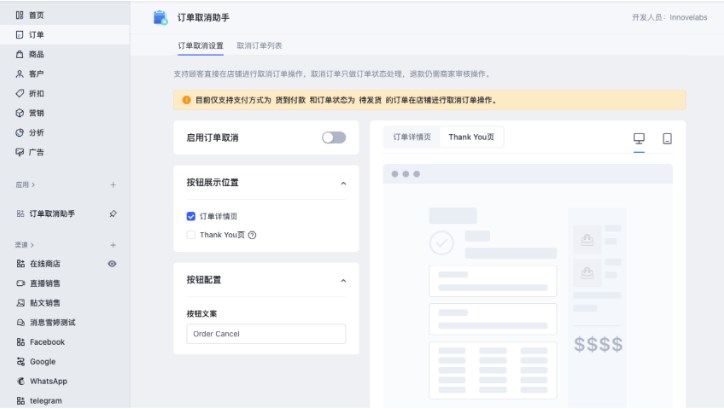Click plus icon next to 应用

113,185
